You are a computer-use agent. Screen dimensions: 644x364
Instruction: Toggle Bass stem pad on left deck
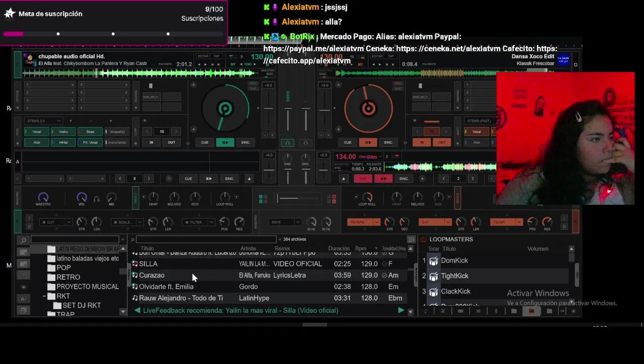90,132
